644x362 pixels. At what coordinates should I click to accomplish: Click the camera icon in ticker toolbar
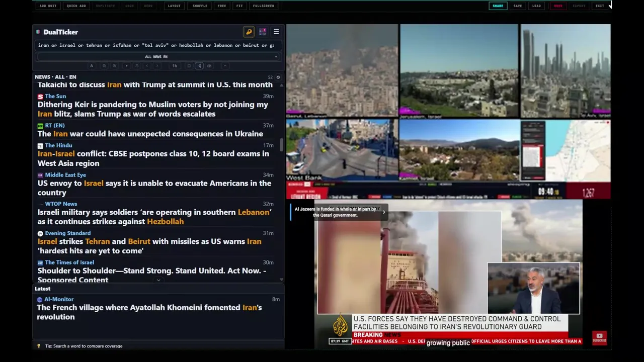(209, 66)
